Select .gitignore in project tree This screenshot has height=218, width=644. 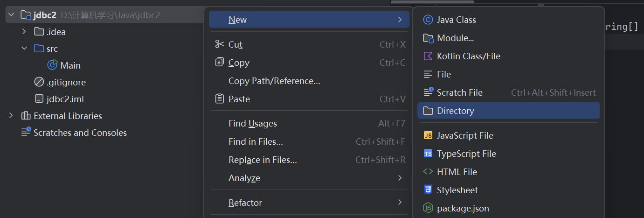[66, 82]
